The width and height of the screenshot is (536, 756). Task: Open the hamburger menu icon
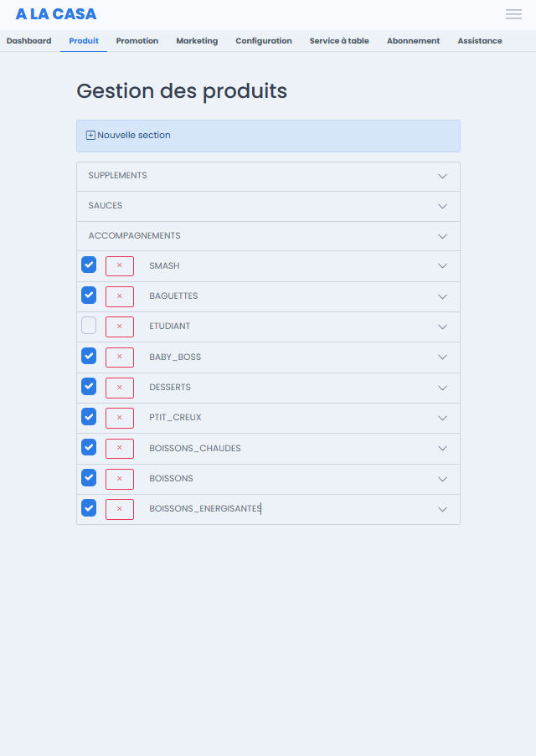(x=513, y=14)
